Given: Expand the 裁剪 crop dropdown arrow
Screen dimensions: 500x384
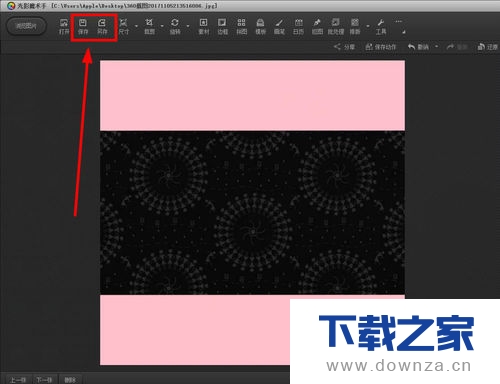Looking at the screenshot, I should (162, 26).
